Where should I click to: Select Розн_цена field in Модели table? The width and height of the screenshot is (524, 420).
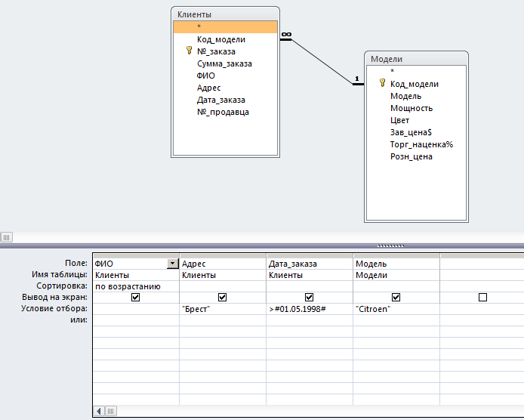point(416,156)
